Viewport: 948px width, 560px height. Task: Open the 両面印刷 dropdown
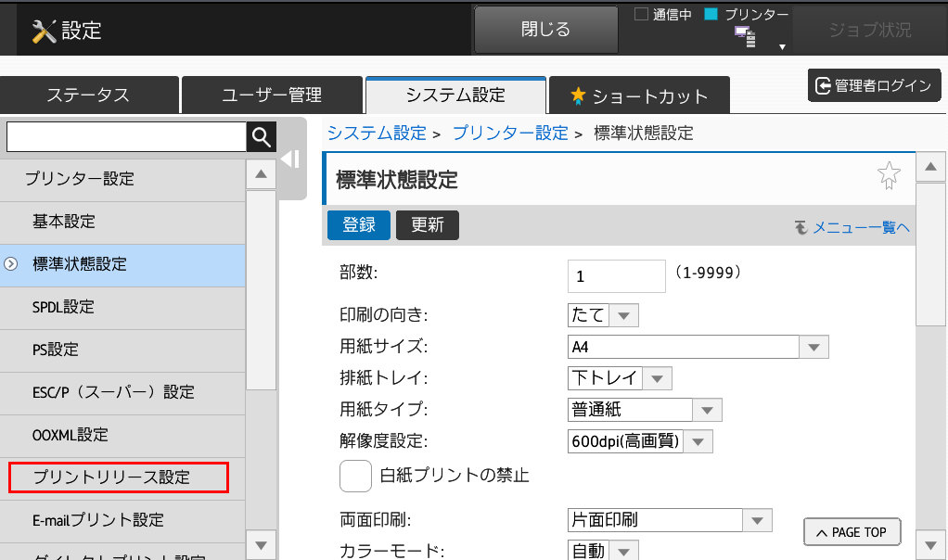point(670,520)
